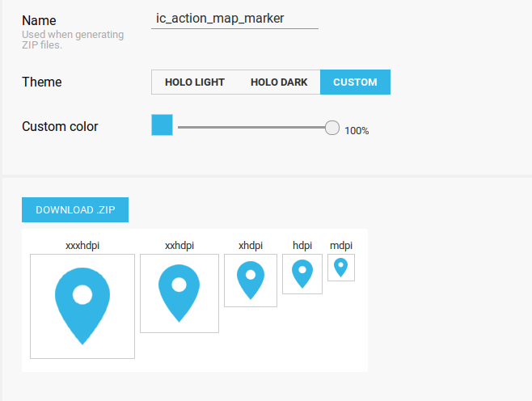Click the 100% opacity value text

(x=357, y=130)
